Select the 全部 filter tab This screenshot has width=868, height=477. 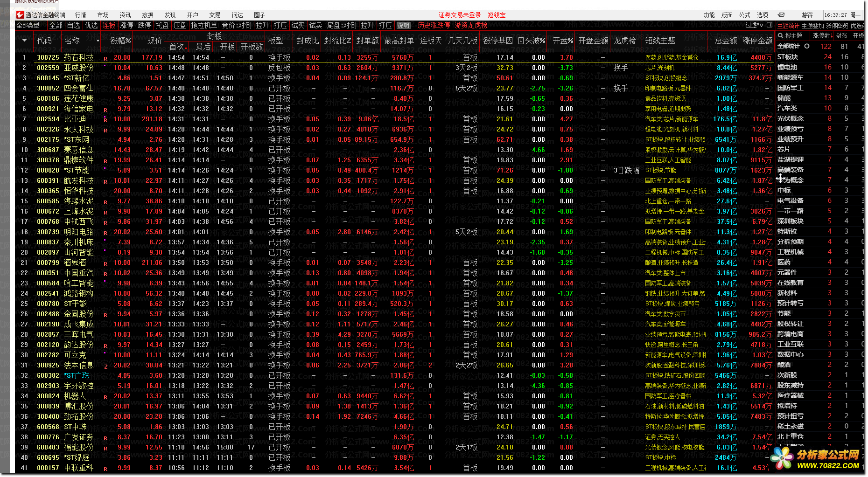point(56,25)
